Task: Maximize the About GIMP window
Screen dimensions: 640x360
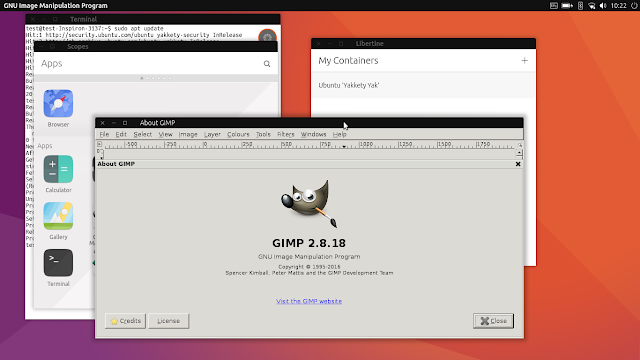Action: coord(125,123)
